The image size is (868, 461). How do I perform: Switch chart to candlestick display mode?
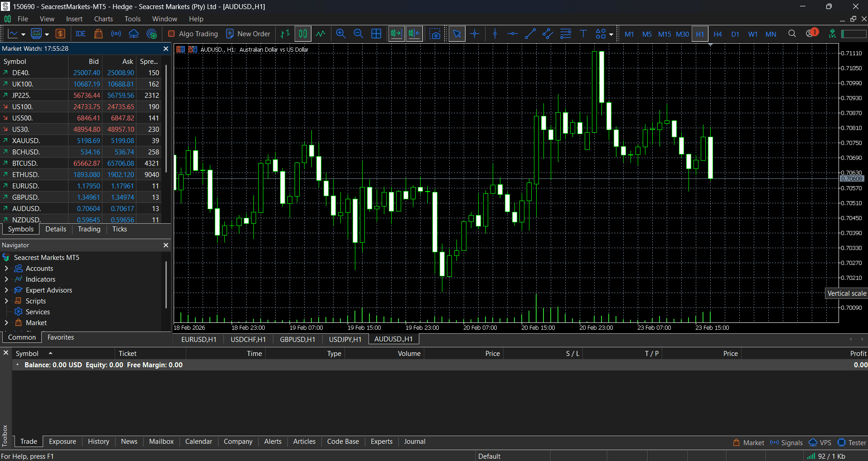(x=302, y=34)
